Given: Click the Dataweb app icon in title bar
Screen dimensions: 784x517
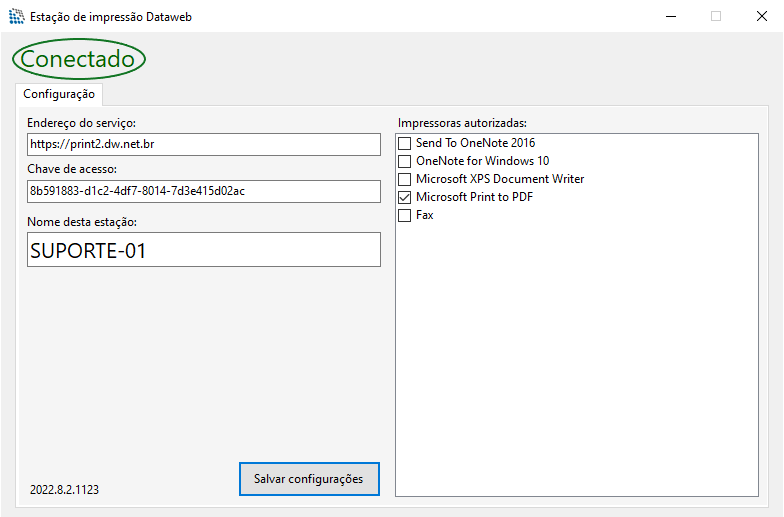Looking at the screenshot, I should pyautogui.click(x=16, y=16).
